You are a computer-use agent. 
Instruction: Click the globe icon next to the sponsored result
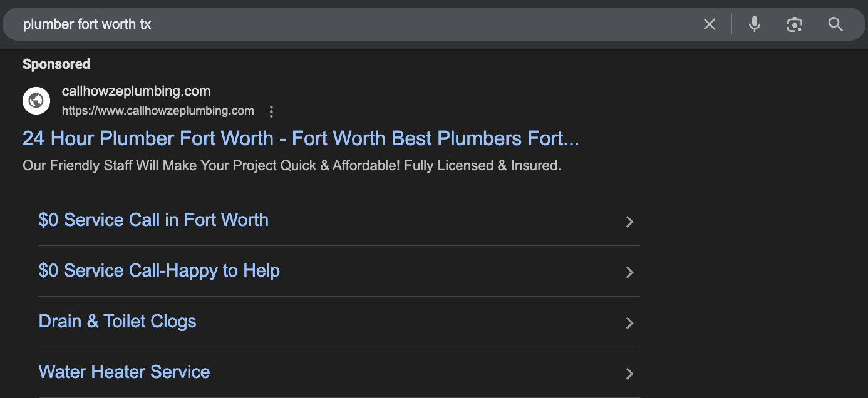[36, 100]
